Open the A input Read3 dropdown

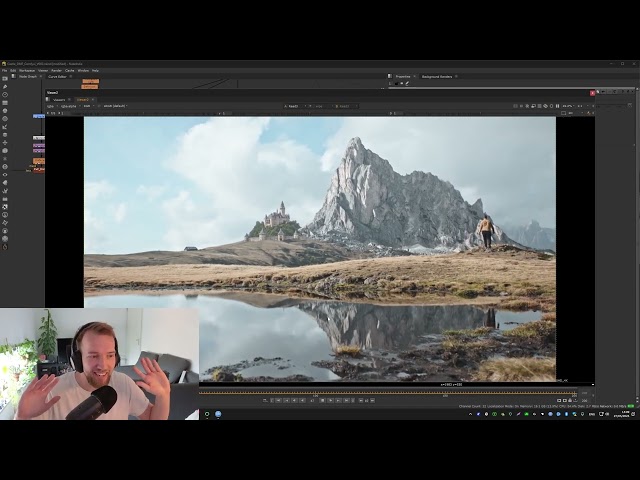(x=295, y=106)
